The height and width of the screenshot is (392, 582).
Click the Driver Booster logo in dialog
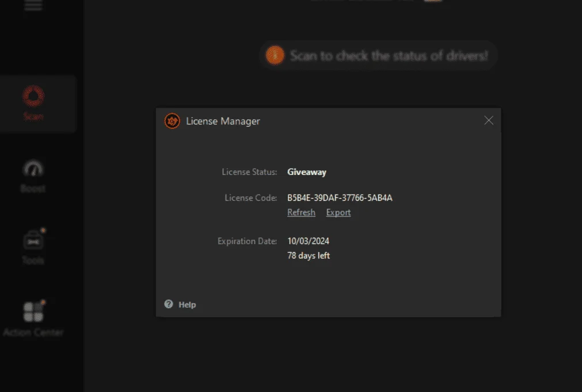(x=172, y=121)
